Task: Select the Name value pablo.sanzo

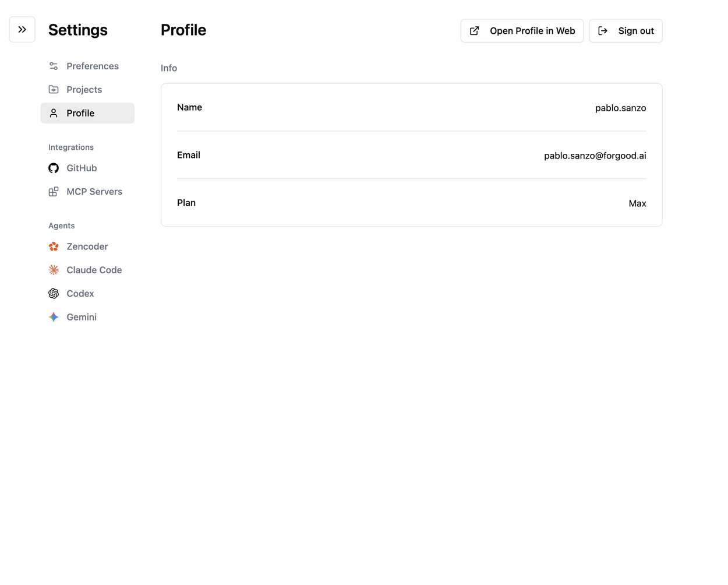Action: tap(620, 108)
